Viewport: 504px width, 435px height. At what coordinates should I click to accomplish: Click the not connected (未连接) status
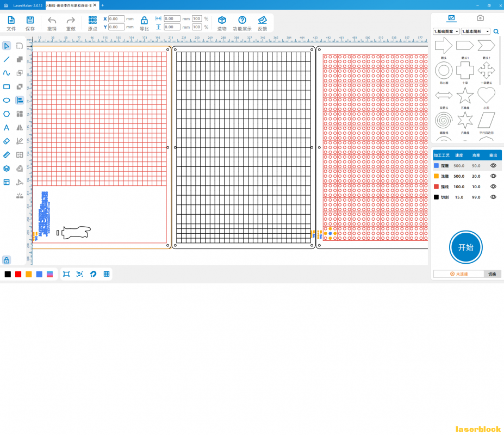click(459, 274)
